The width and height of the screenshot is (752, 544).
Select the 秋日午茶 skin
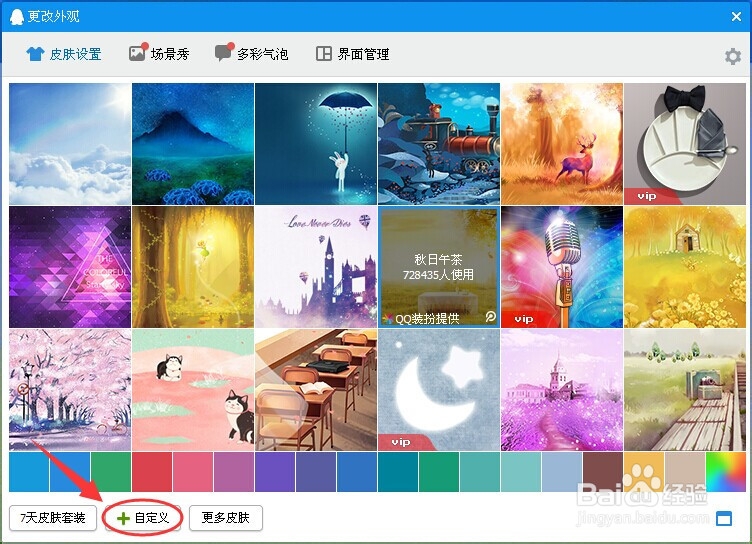click(x=439, y=267)
